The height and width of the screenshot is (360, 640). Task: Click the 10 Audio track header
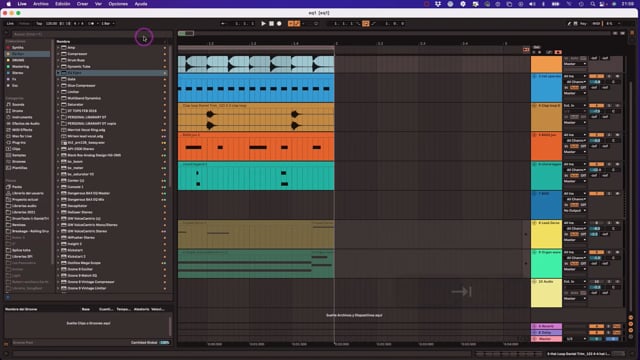point(546,293)
